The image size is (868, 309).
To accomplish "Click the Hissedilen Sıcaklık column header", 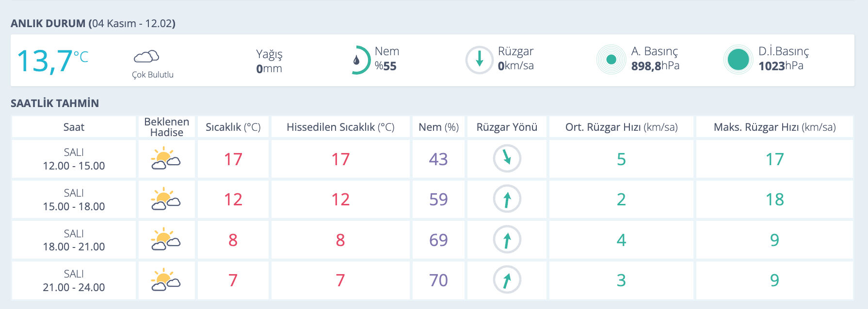I will [340, 127].
